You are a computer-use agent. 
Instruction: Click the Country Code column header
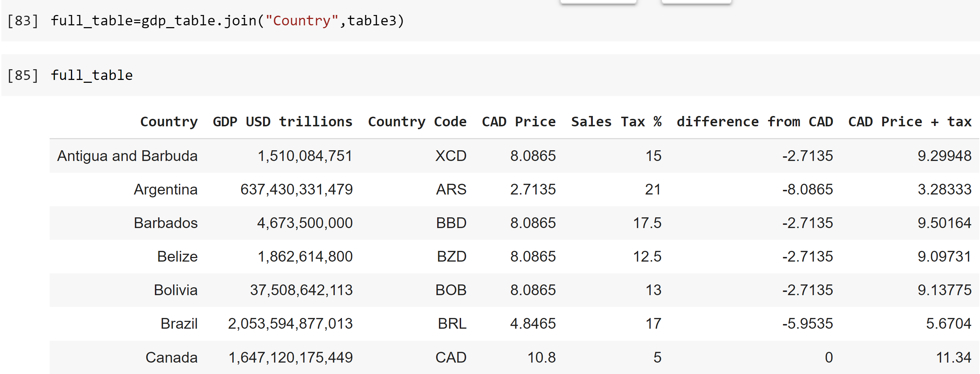(x=417, y=122)
